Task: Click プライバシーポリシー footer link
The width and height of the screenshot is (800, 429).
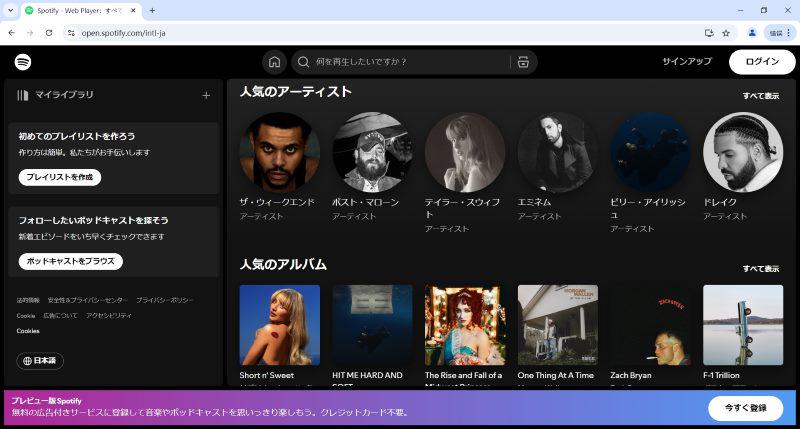Action: [x=165, y=300]
